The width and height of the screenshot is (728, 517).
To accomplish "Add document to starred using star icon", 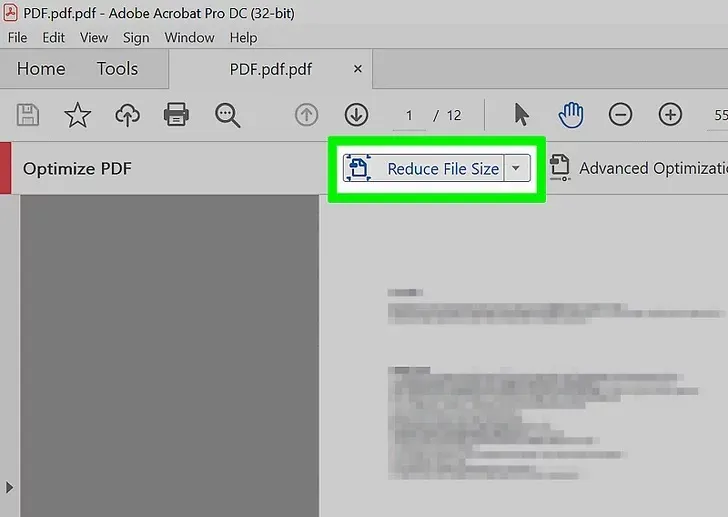I will 77,115.
